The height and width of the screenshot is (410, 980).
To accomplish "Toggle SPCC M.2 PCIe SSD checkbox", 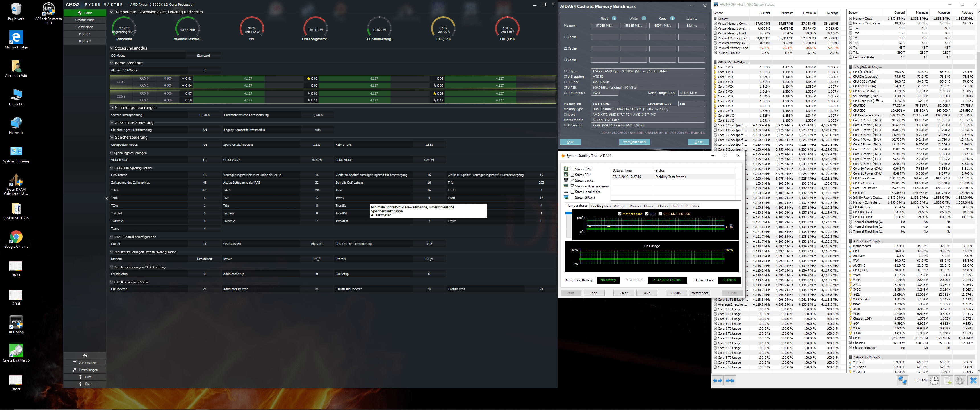I will pyautogui.click(x=660, y=214).
